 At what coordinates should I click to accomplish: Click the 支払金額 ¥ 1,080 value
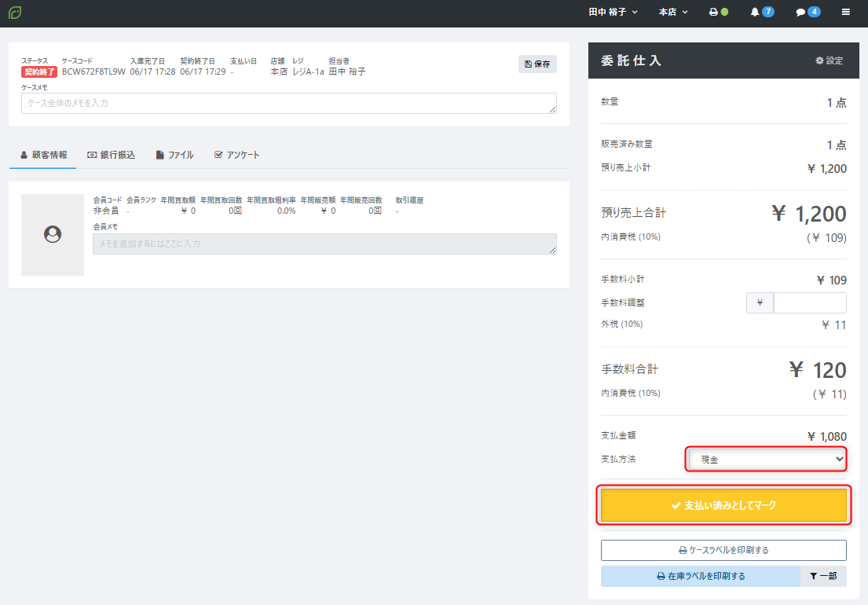click(x=826, y=437)
